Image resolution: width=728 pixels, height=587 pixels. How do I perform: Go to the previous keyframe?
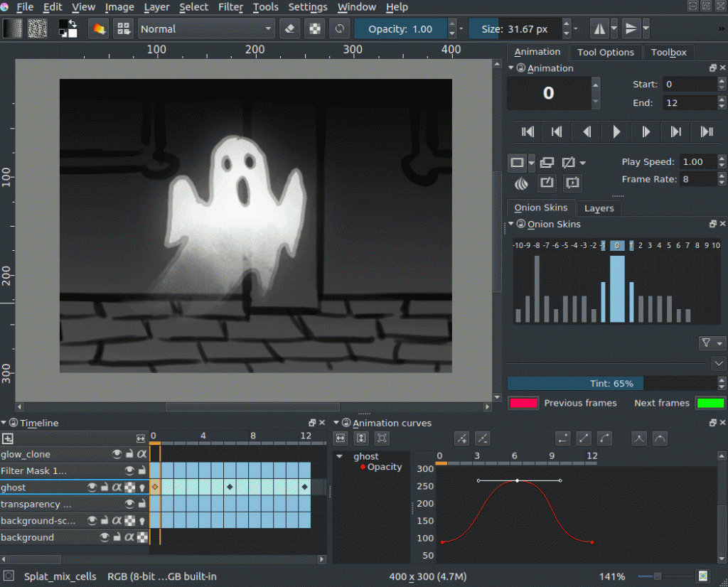557,131
